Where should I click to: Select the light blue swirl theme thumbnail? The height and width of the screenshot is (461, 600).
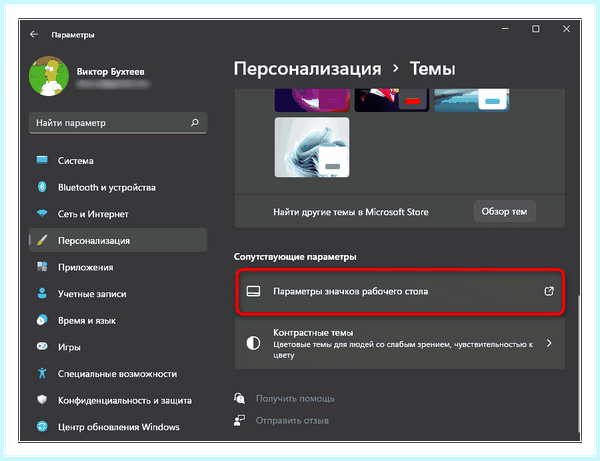pos(312,147)
